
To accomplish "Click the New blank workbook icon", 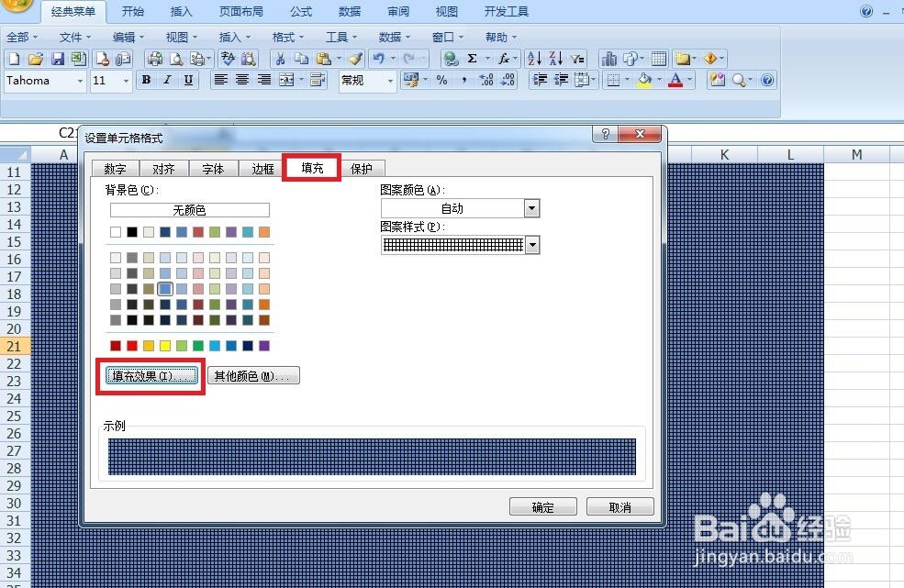I will [x=14, y=58].
